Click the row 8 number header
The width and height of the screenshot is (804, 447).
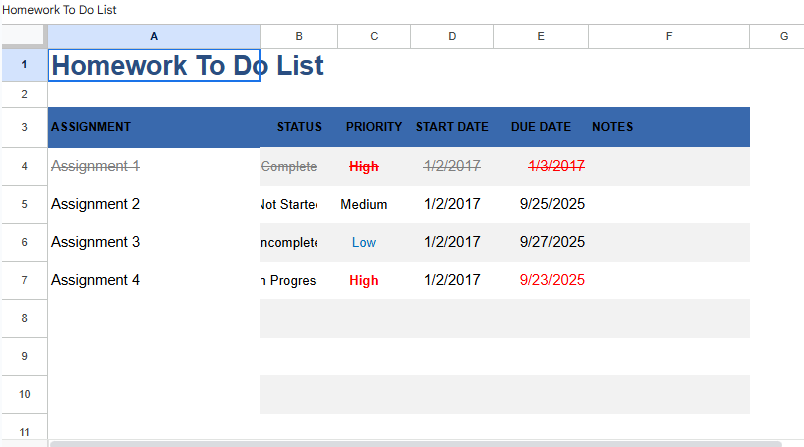click(x=24, y=318)
